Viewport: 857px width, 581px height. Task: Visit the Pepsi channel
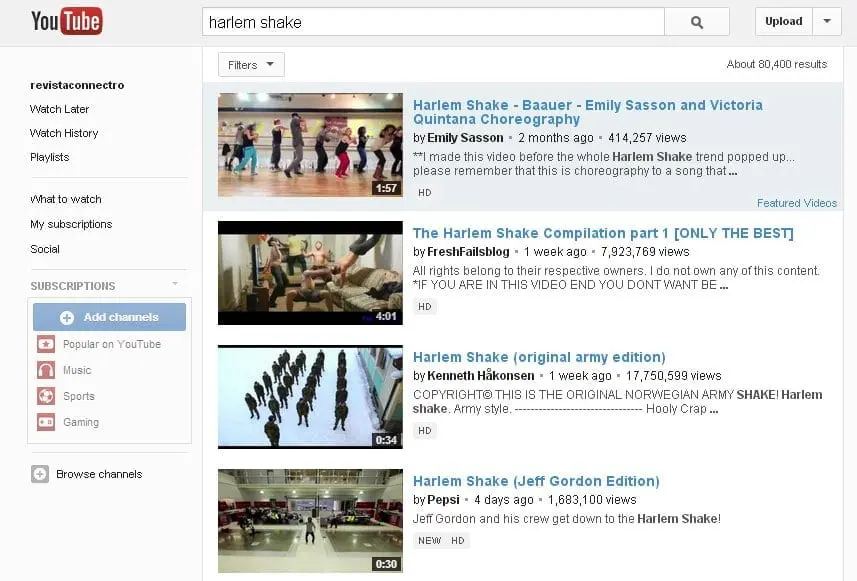(443, 500)
